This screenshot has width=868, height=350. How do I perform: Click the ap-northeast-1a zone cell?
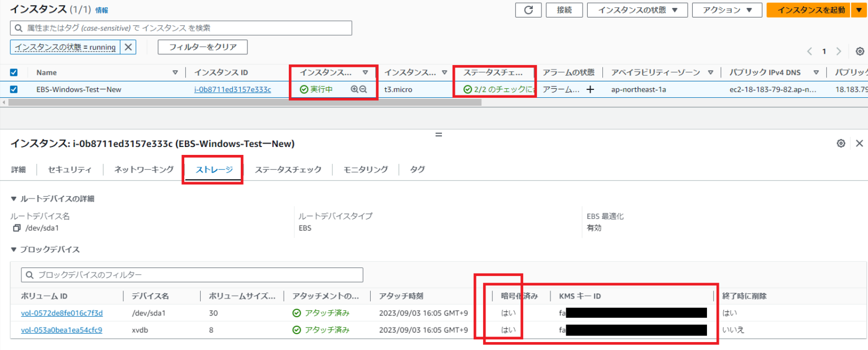(639, 89)
